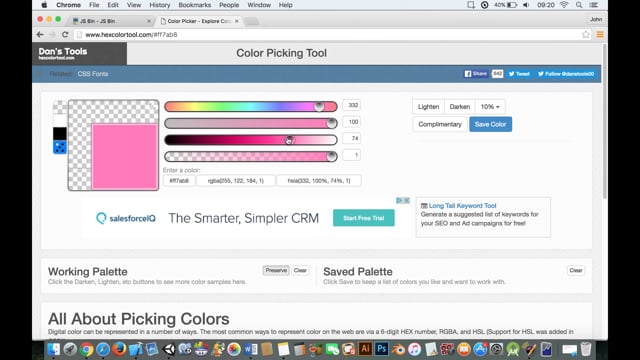The height and width of the screenshot is (360, 640).
Task: Open the Long Tail Keyword Tool link
Action: coord(462,206)
